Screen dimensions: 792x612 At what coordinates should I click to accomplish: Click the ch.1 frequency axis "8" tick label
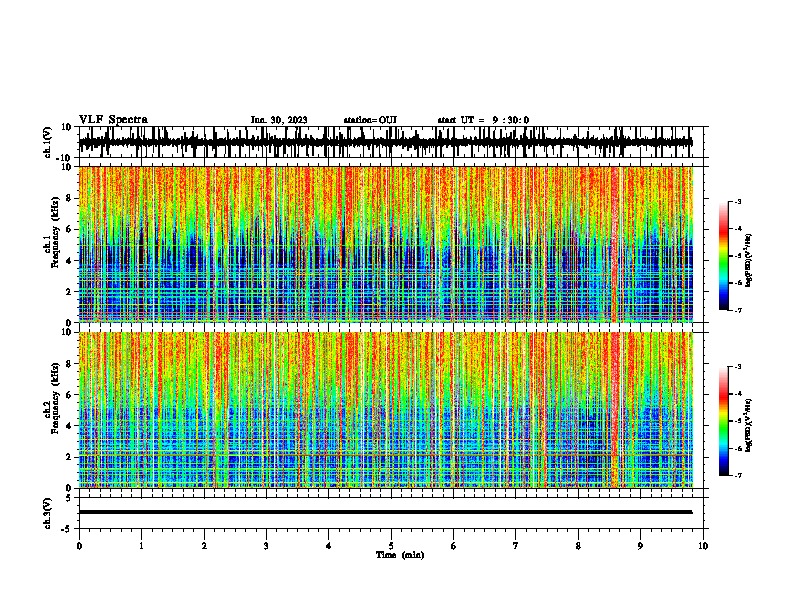click(70, 198)
